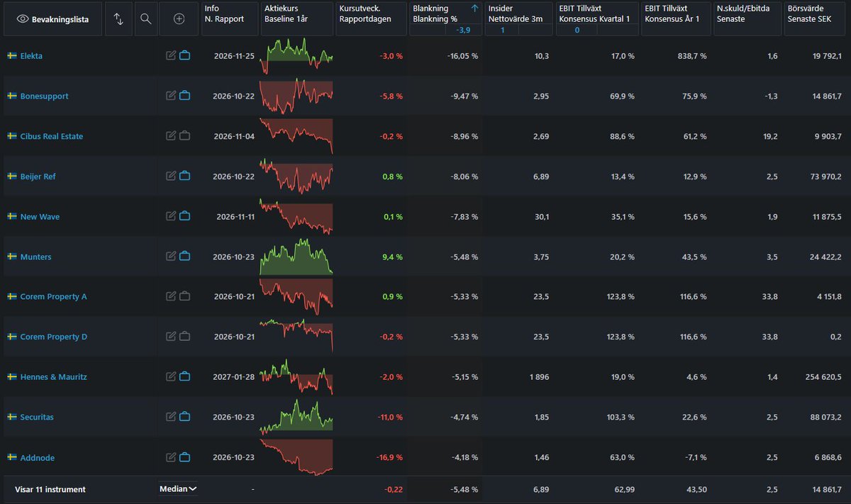The height and width of the screenshot is (504, 851).
Task: Open the Addnode stock link
Action: (x=38, y=458)
